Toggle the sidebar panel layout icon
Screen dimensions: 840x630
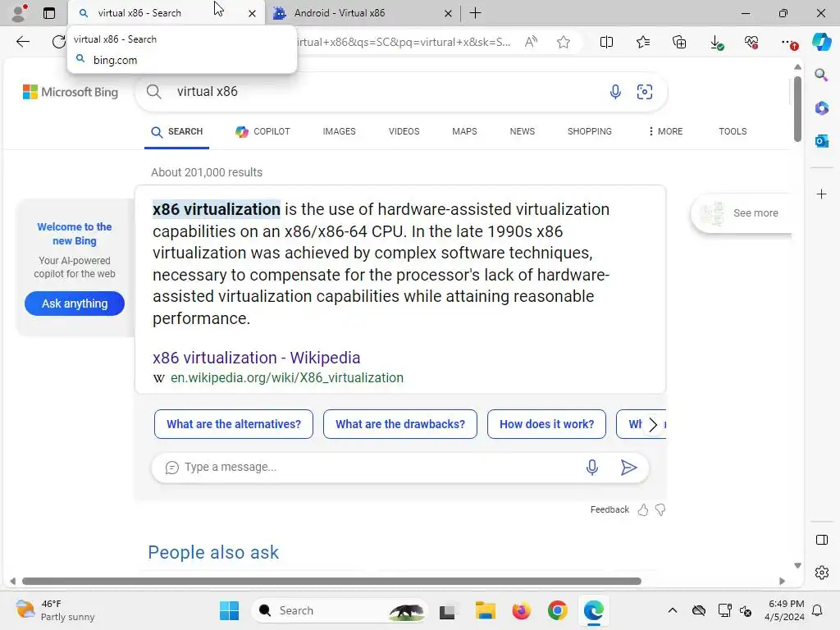pos(821,540)
